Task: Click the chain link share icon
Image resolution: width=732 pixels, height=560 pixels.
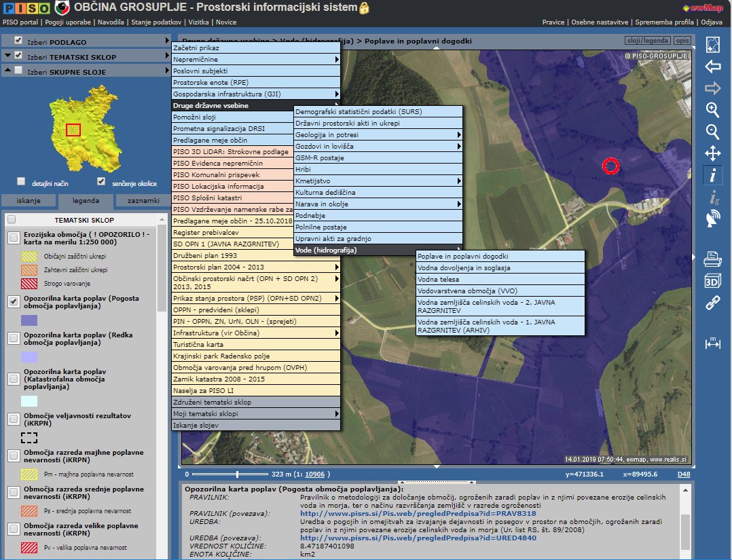Action: pyautogui.click(x=712, y=303)
